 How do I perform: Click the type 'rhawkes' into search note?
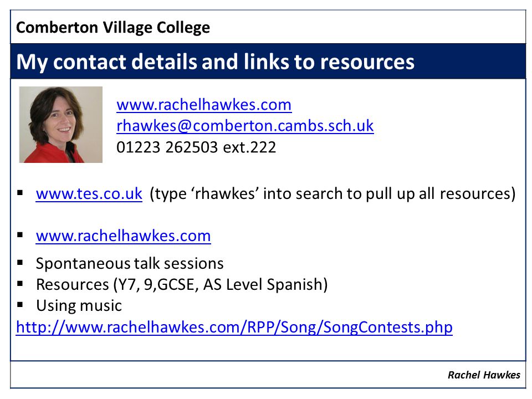(x=332, y=194)
